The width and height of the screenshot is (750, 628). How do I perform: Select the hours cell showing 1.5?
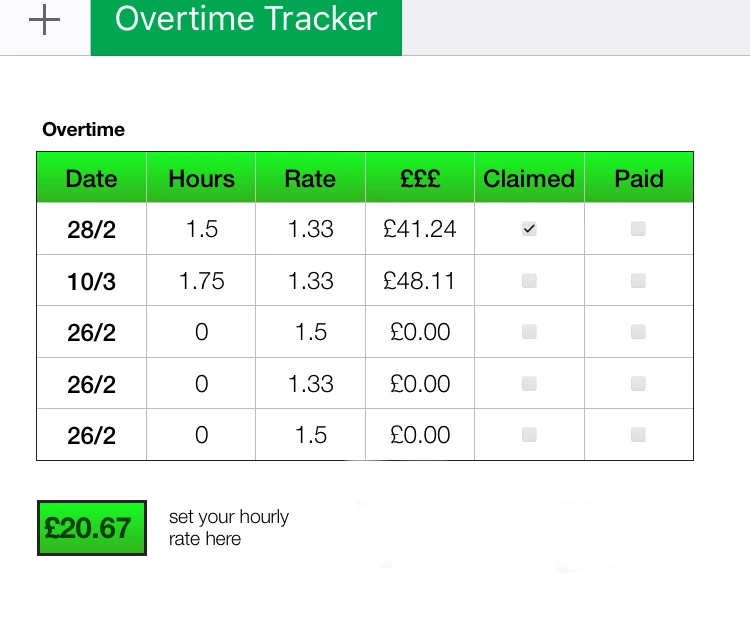click(x=201, y=229)
